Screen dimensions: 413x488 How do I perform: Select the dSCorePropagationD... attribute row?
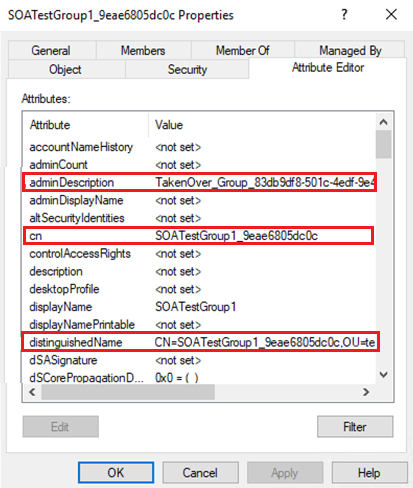coord(199,378)
